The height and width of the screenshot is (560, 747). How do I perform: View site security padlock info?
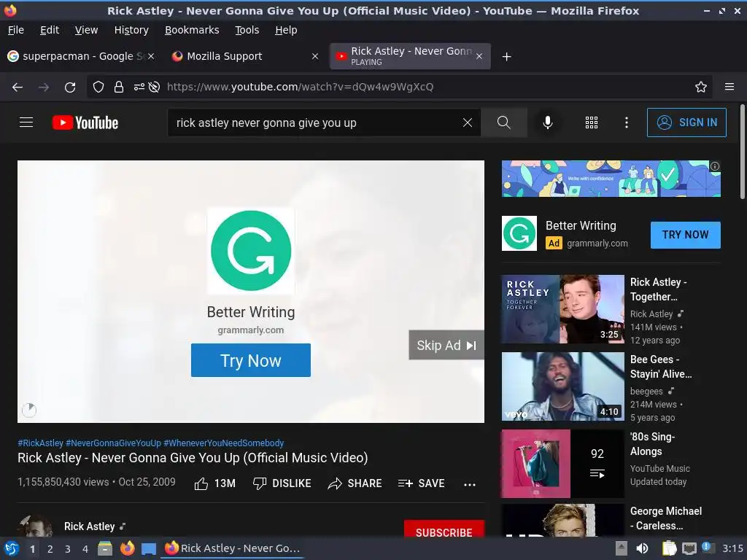tap(119, 87)
